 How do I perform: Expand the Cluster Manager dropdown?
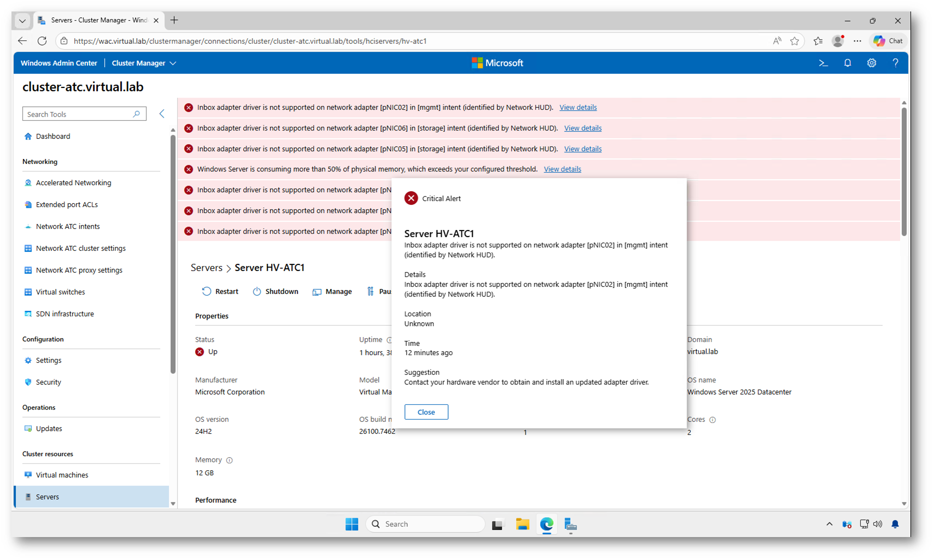144,63
